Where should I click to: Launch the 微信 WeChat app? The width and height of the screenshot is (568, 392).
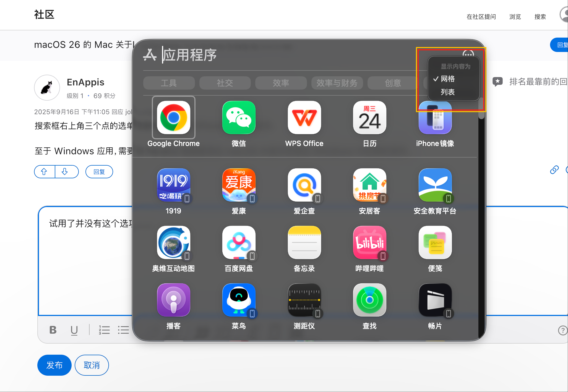[239, 117]
